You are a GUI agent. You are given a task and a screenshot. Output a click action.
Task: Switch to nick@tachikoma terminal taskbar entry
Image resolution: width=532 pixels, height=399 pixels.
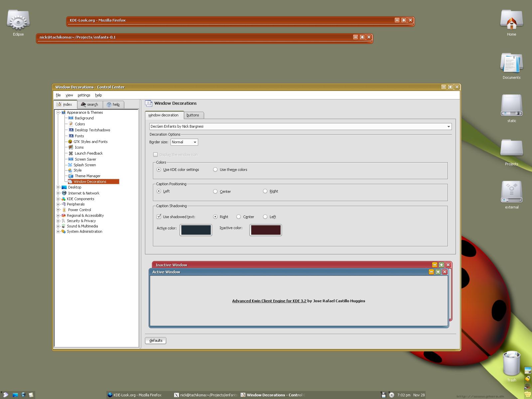[x=206, y=395]
